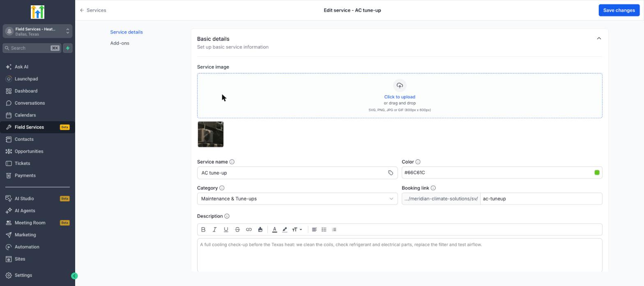Open Ask AI in sidebar
This screenshot has width=644, height=286.
click(37, 67)
